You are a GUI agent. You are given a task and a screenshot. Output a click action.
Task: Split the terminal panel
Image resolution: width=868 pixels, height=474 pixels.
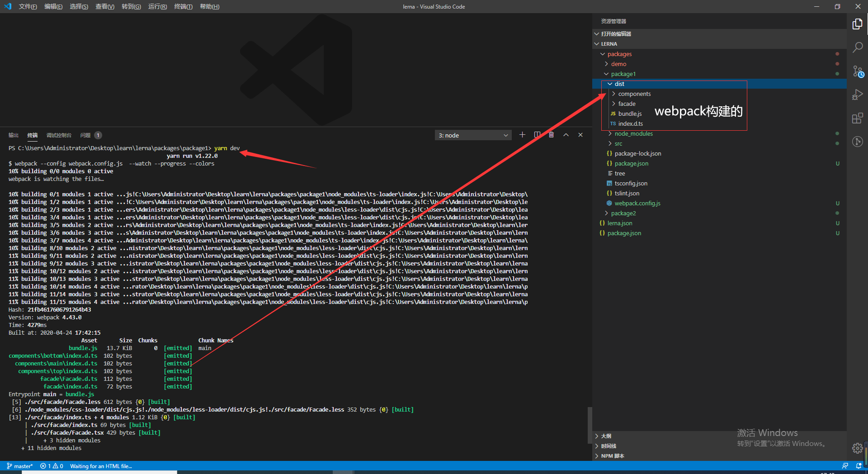click(537, 135)
